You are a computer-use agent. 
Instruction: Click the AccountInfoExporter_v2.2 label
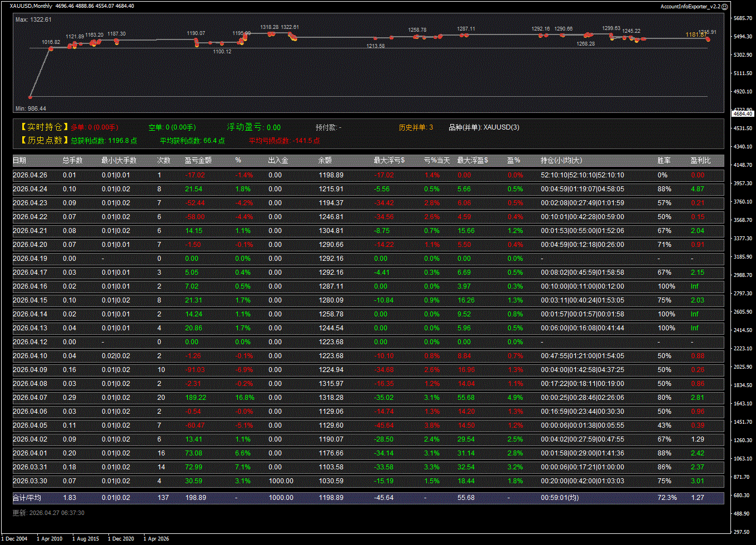click(x=690, y=6)
